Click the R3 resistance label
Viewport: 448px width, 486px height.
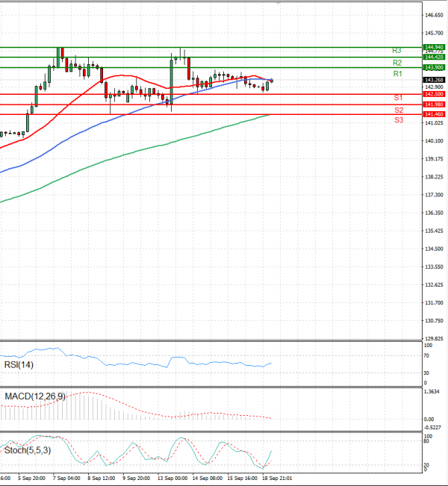[396, 51]
